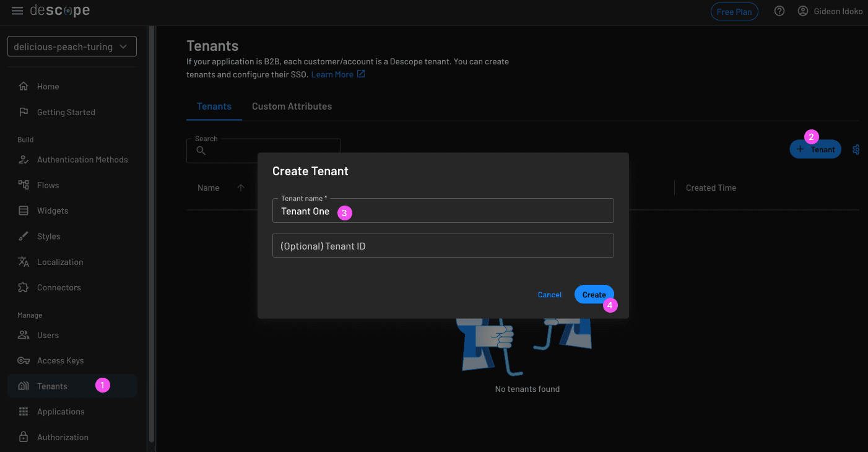Click the Tenant name input field
This screenshot has width=868, height=452.
[x=443, y=211]
